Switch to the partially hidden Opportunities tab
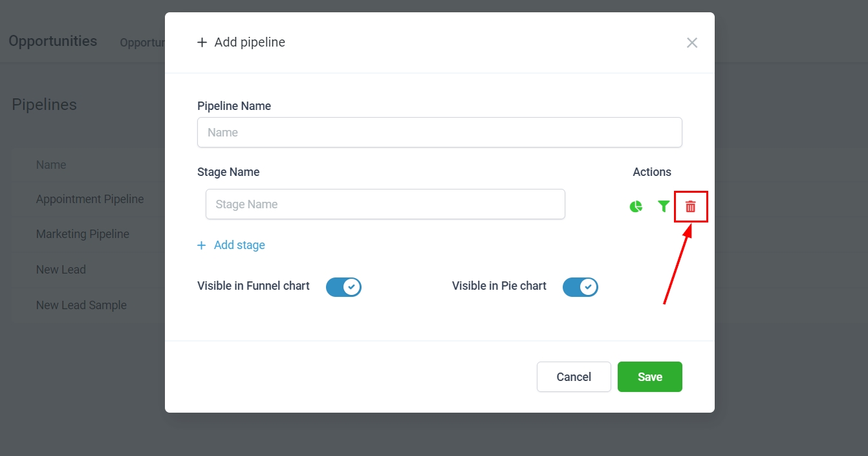Viewport: 868px width, 456px height. coord(142,43)
